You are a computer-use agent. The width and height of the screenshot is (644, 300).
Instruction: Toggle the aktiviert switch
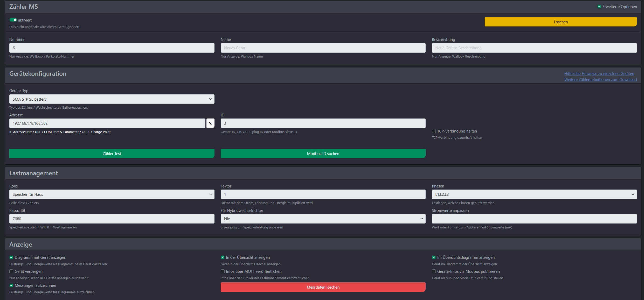tap(13, 20)
